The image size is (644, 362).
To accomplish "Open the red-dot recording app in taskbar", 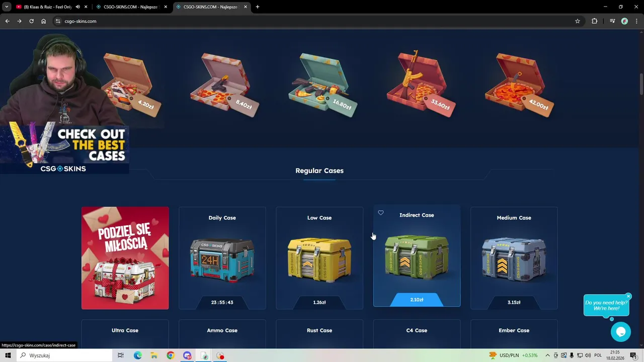I will 220,355.
